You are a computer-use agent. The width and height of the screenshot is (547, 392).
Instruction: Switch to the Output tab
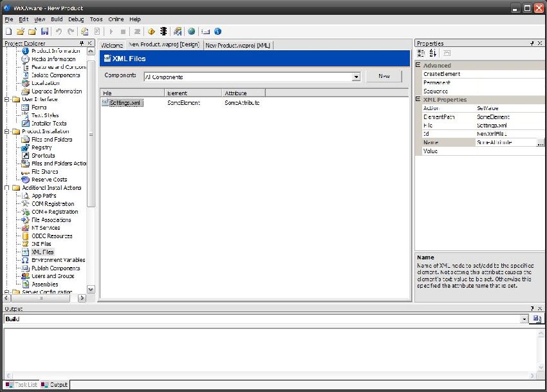(x=55, y=385)
